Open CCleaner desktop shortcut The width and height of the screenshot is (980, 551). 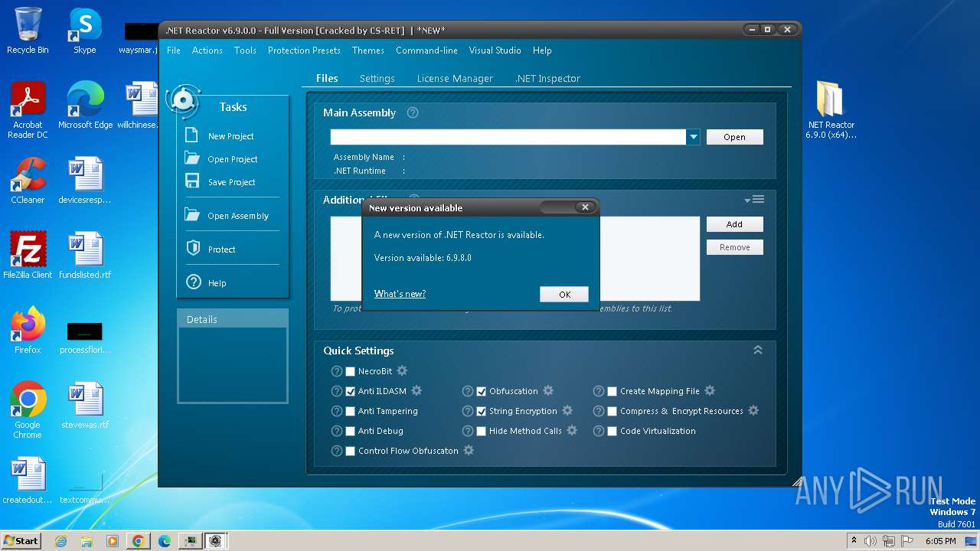click(28, 181)
